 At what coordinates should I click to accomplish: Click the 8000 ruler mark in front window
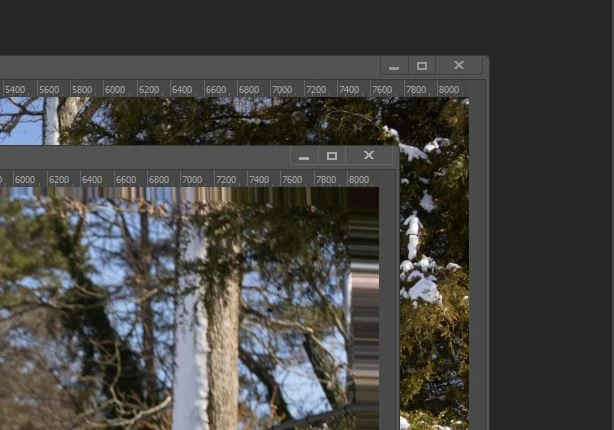[x=359, y=180]
